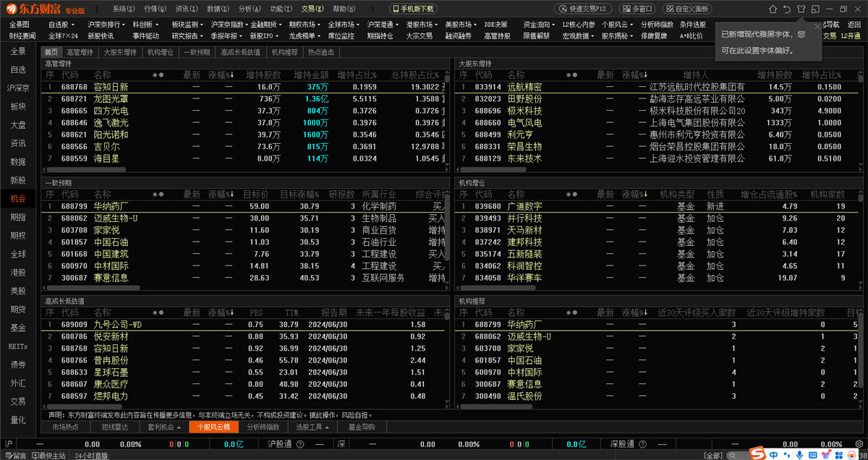Sort by the 增持金额 column header

click(312, 75)
